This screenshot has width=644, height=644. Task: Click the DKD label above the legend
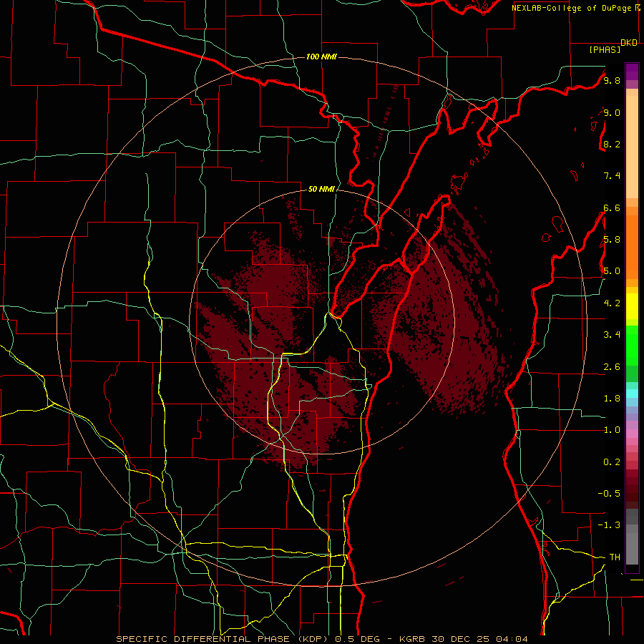(x=629, y=43)
